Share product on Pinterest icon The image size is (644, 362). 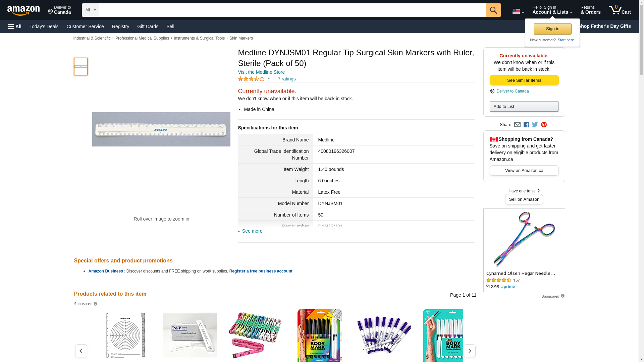pyautogui.click(x=544, y=125)
